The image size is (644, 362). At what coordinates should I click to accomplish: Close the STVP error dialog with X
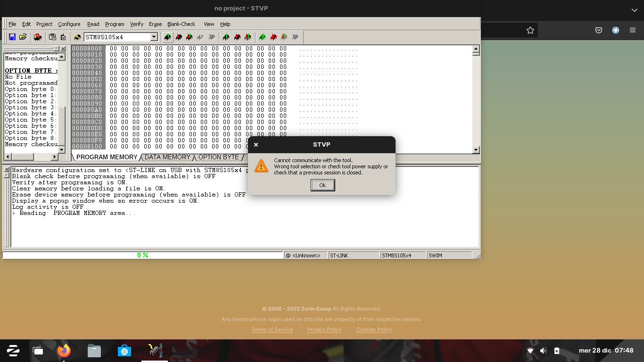256,145
